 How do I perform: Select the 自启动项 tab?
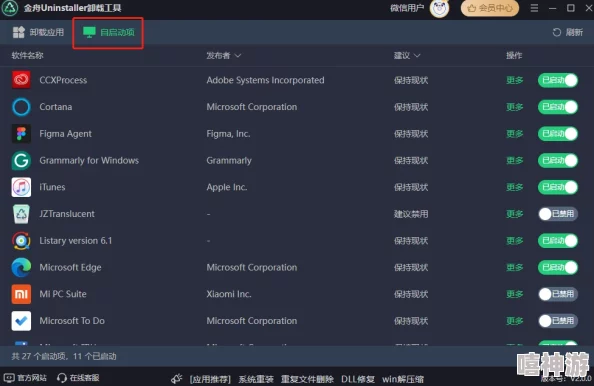click(x=108, y=33)
